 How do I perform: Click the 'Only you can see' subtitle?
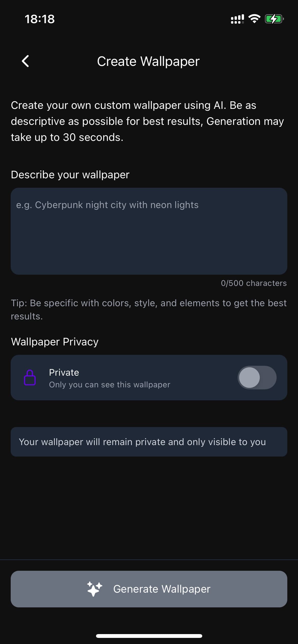(110, 385)
